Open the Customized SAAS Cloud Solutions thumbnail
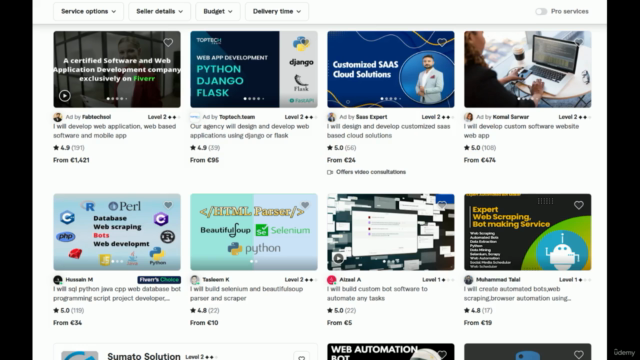 (x=391, y=69)
